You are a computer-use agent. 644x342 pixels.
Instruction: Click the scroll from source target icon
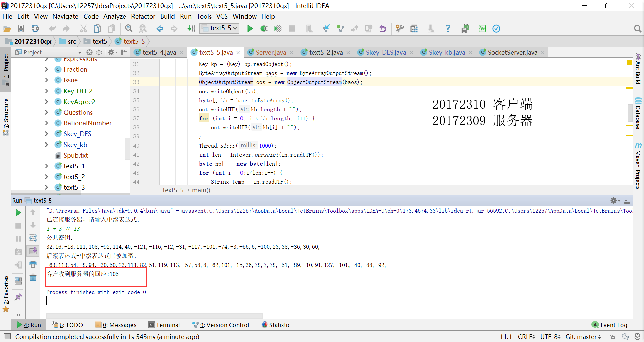89,52
